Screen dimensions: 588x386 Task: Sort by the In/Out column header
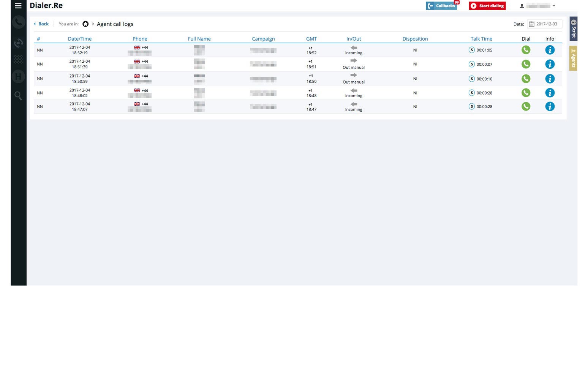point(354,39)
